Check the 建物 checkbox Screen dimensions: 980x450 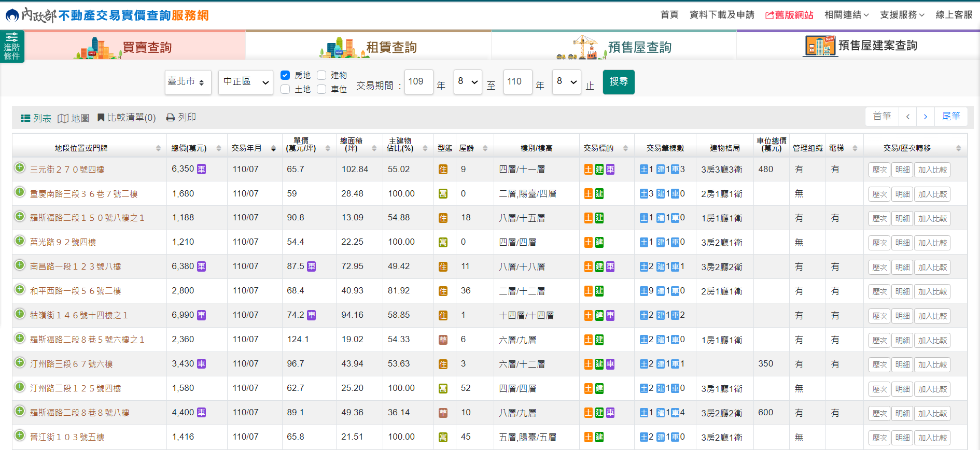tap(321, 75)
